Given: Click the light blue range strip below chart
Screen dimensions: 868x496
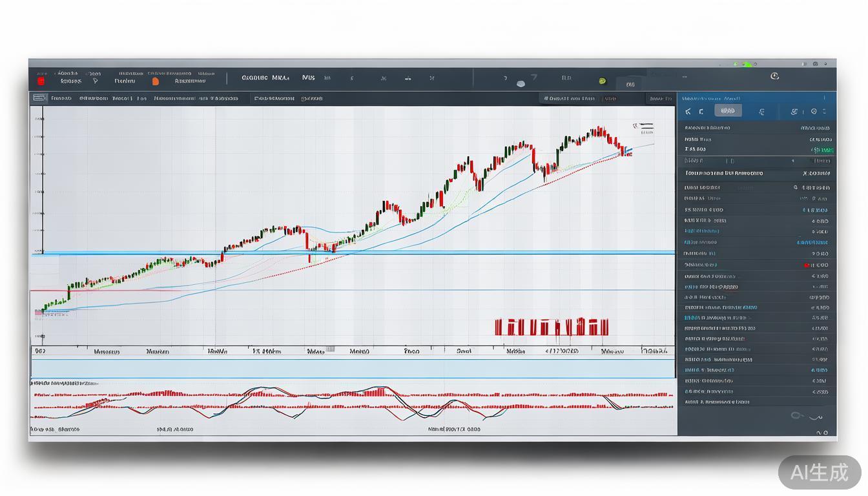Looking at the screenshot, I should point(353,368).
